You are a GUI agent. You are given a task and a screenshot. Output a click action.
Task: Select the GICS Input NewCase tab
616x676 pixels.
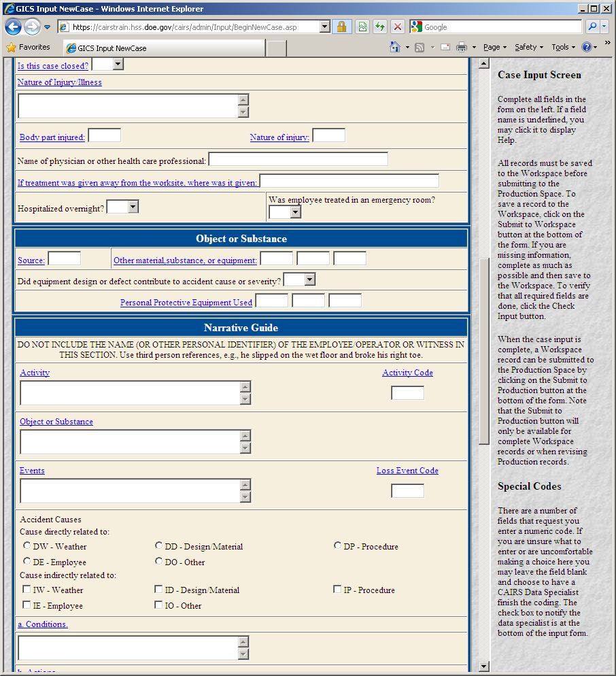coord(164,48)
